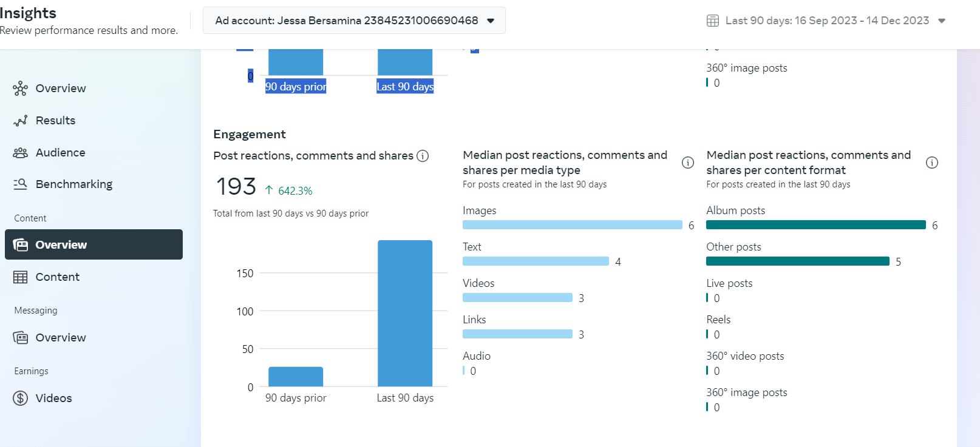Viewport: 980px width, 447px height.
Task: Expand the Last 90 days date range picker
Action: [826, 21]
